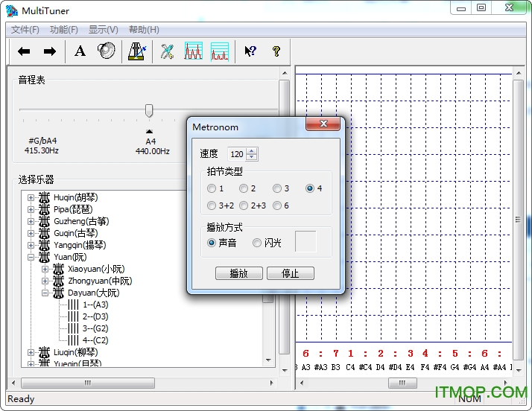Click the back arrow toolbar icon
Screen dimensions: 532x411
click(24, 51)
